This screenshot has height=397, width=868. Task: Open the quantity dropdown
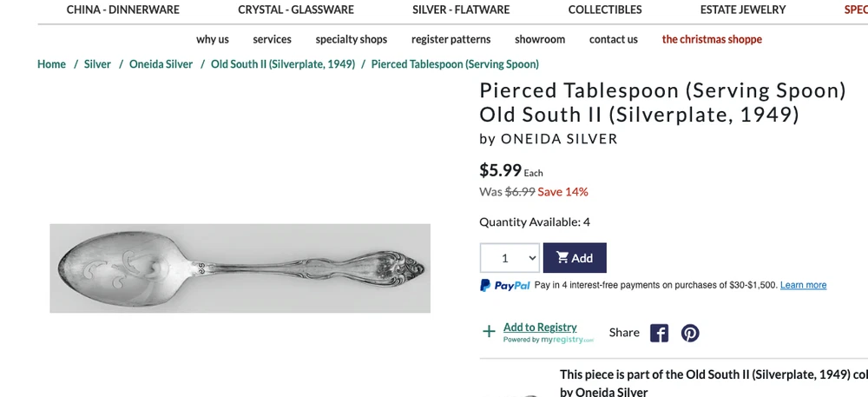click(x=510, y=258)
